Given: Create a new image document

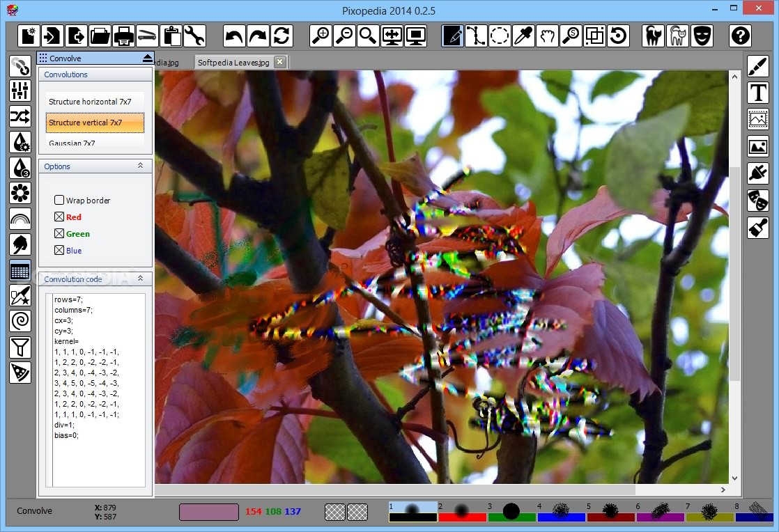Looking at the screenshot, I should click(x=29, y=36).
